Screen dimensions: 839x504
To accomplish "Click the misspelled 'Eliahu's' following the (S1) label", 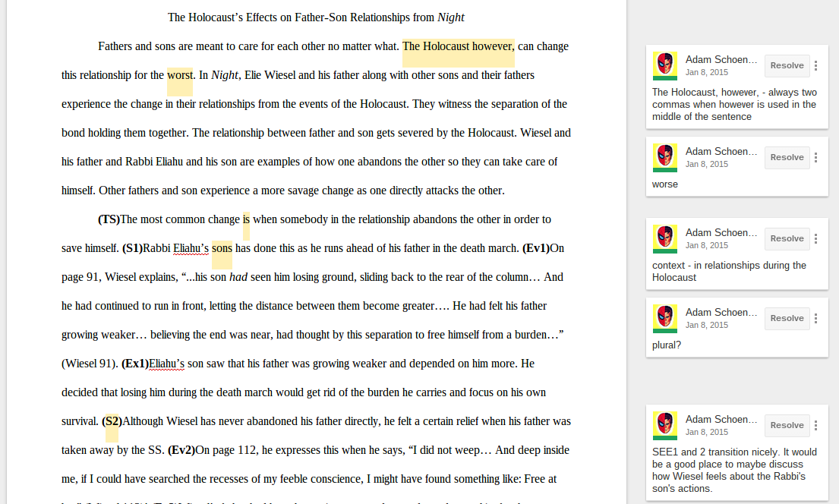I will (x=191, y=249).
